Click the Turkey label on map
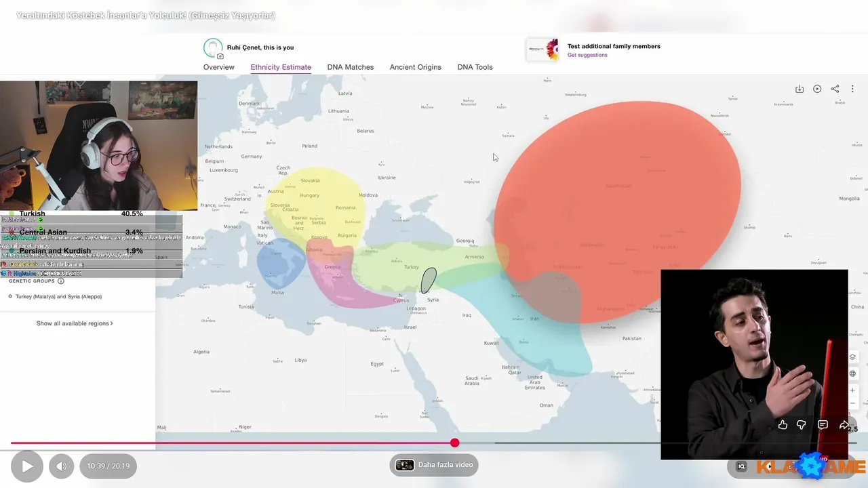The image size is (868, 488). click(x=412, y=267)
